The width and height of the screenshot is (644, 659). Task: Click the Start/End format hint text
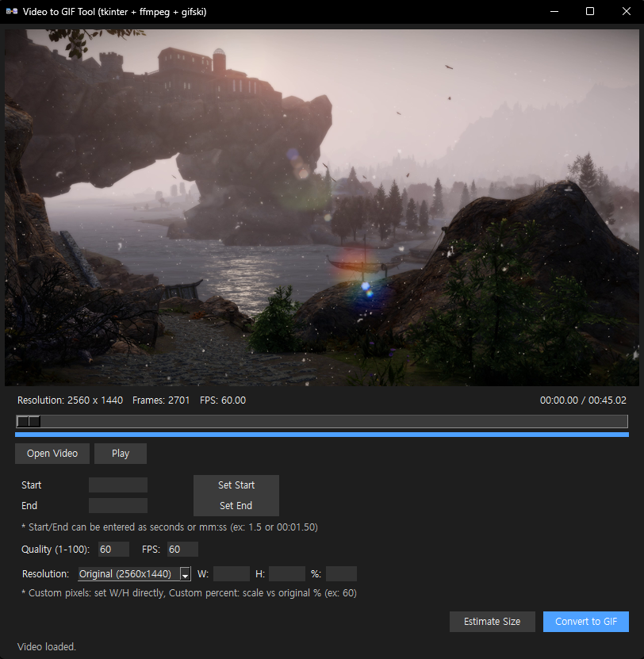(170, 527)
